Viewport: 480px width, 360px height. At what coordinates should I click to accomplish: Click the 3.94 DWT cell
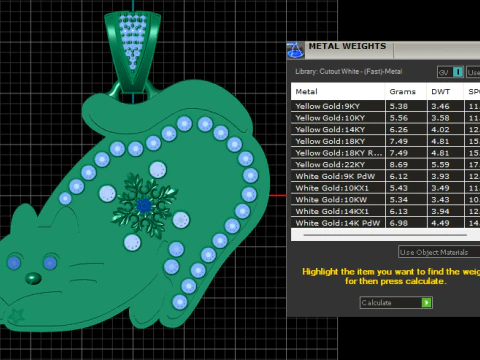point(445,211)
